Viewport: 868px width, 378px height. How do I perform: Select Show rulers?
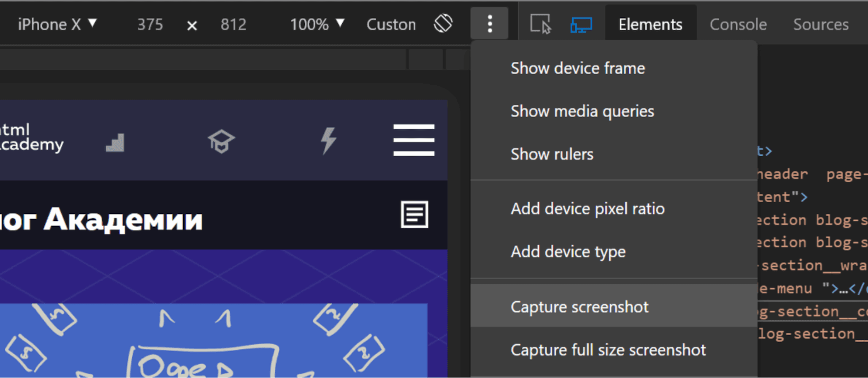pos(614,154)
